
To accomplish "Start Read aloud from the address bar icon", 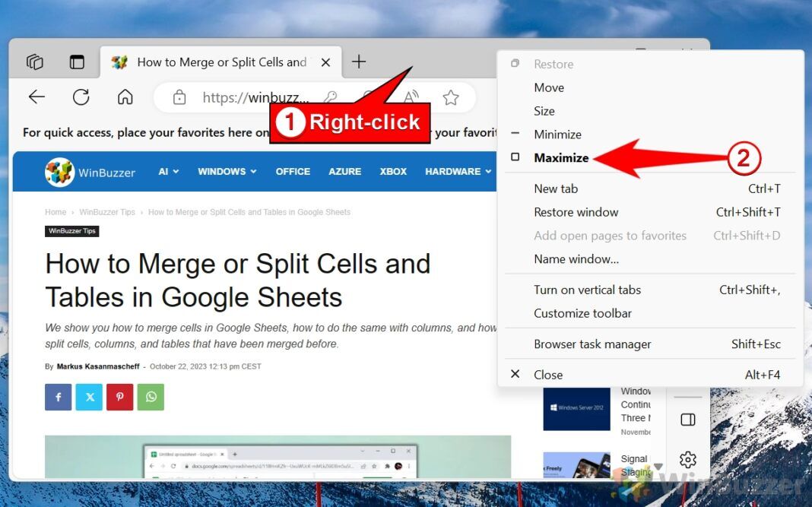I will (411, 97).
